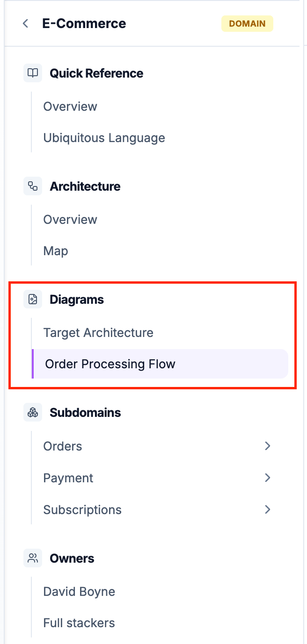
Task: Expand the Subscriptions subdomain
Action: pyautogui.click(x=267, y=509)
